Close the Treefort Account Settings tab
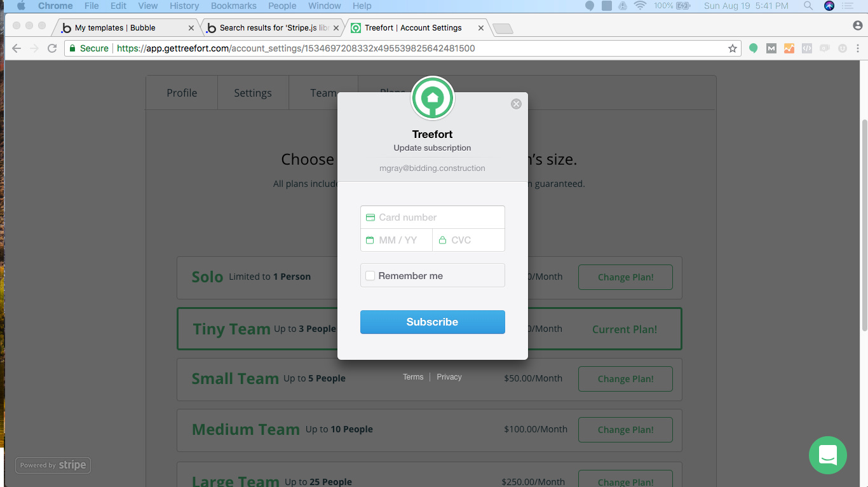The image size is (868, 487). click(480, 28)
